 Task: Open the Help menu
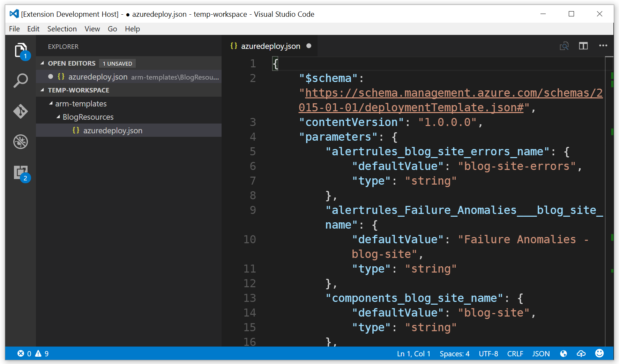tap(133, 29)
